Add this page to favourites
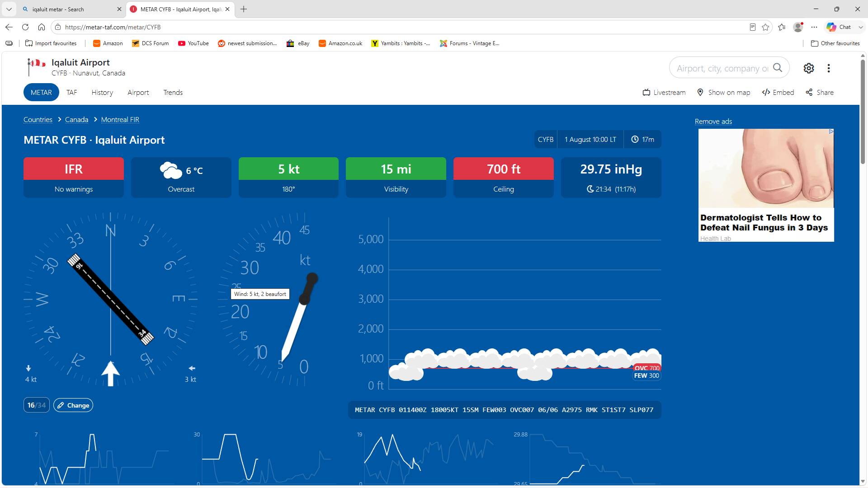Image resolution: width=868 pixels, height=488 pixels. tap(765, 27)
